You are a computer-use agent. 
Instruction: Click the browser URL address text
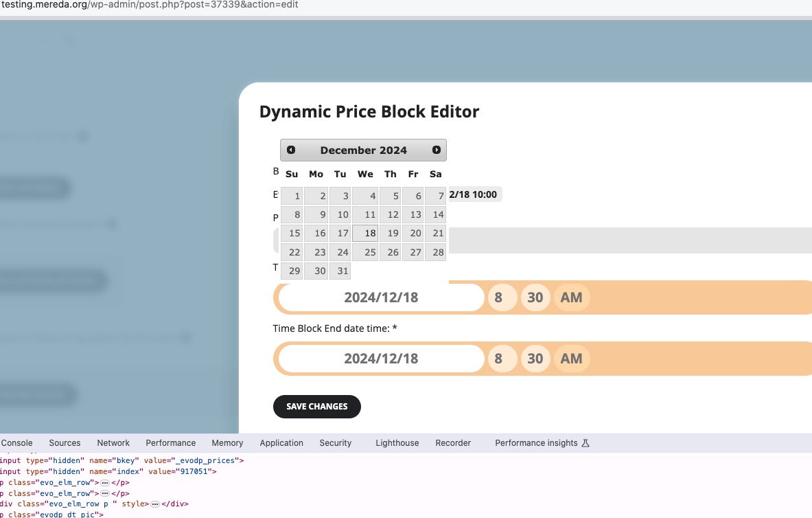[149, 5]
